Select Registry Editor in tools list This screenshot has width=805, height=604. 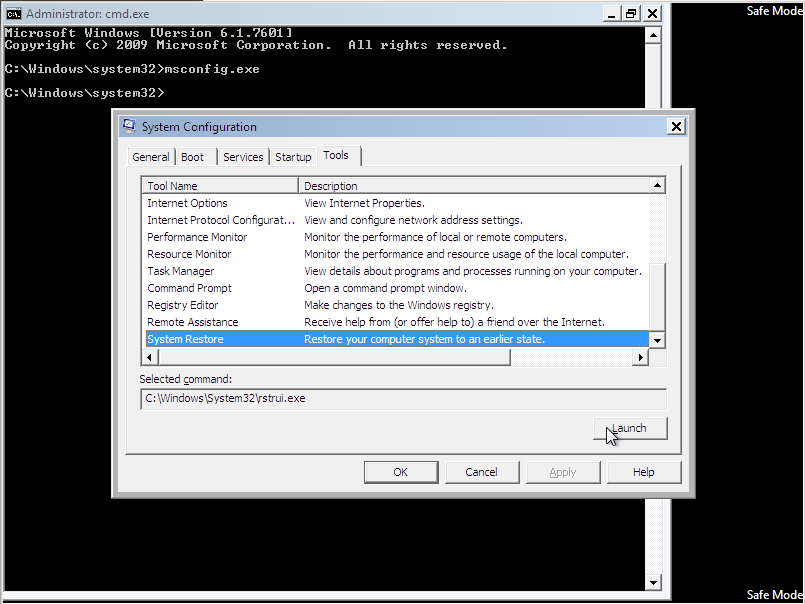pos(183,305)
